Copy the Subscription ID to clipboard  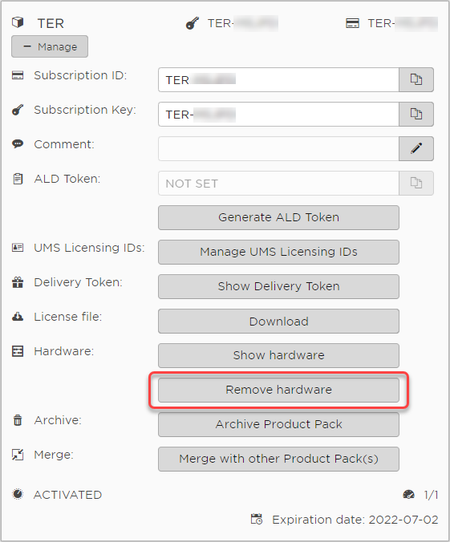pyautogui.click(x=416, y=80)
